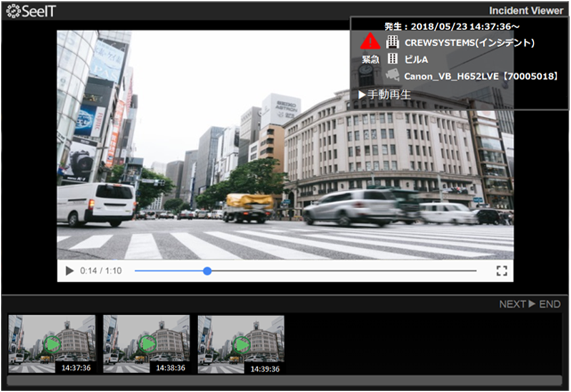Click the grid building icon beside ビルA
571x392 pixels.
pyautogui.click(x=392, y=59)
